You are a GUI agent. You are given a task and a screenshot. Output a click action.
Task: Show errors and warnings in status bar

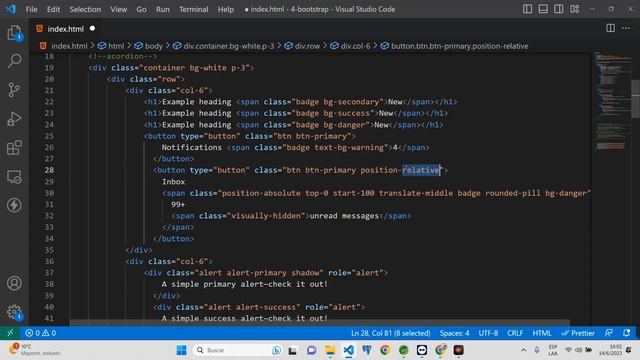(40, 333)
